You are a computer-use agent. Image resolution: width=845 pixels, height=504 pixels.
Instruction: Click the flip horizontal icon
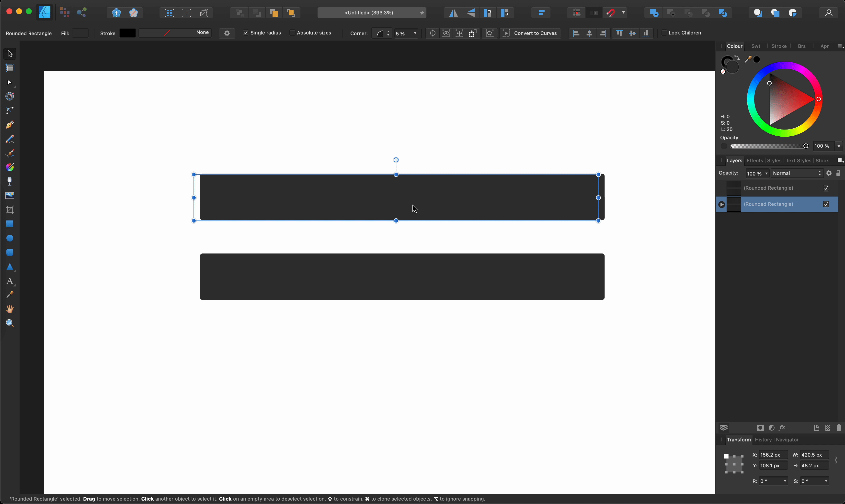(x=453, y=12)
